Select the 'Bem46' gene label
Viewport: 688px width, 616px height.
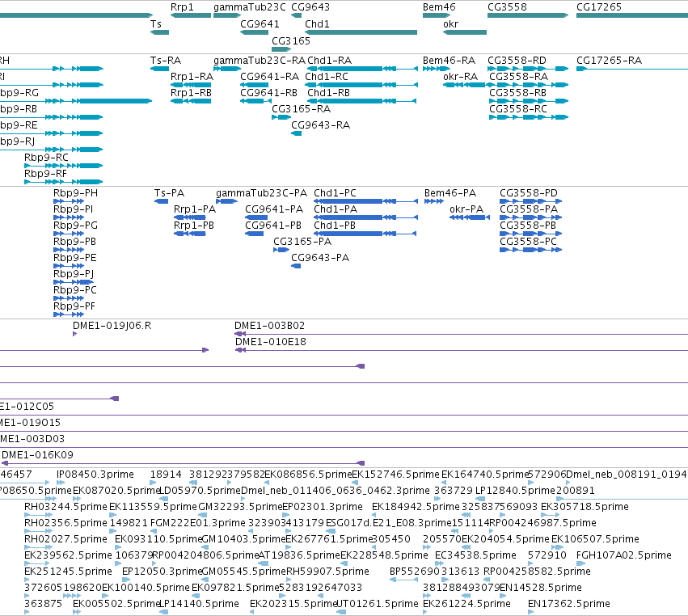[x=439, y=7]
